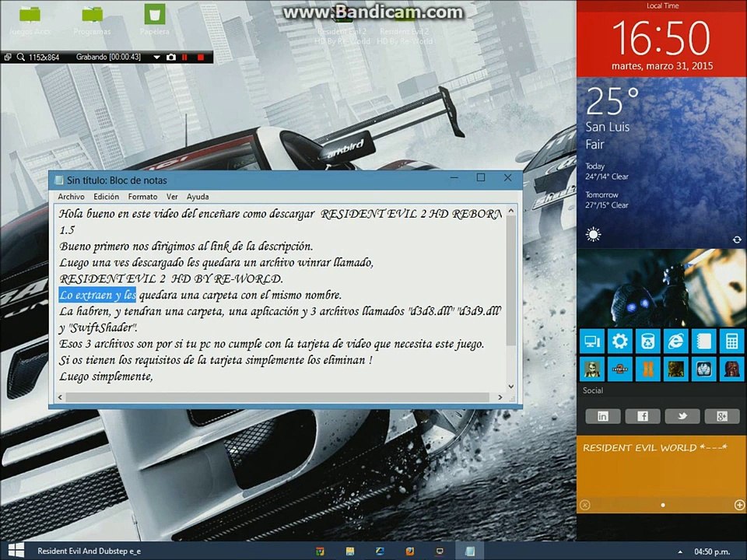Click Notepad horizontal scrollbar left arrow
Viewport: 747px width, 560px height.
coord(60,397)
